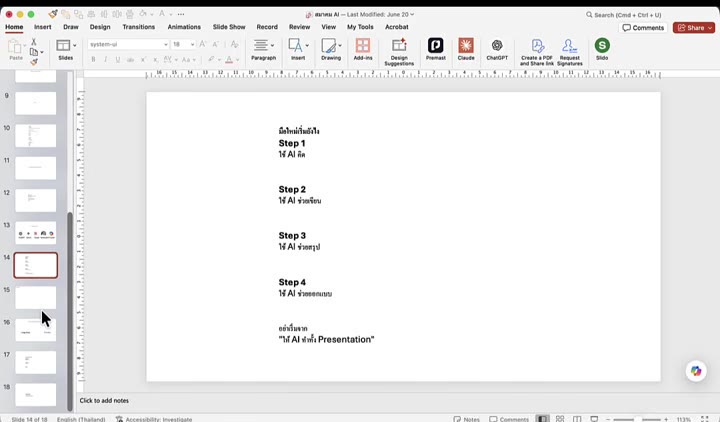Toggle superscript formatting
Screen dimensions: 720x422
coord(143,59)
